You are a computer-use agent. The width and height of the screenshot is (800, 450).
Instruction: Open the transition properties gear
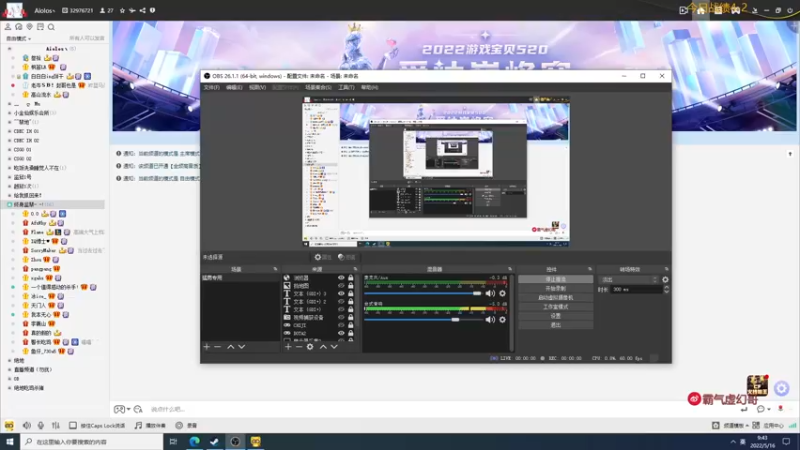coord(665,280)
